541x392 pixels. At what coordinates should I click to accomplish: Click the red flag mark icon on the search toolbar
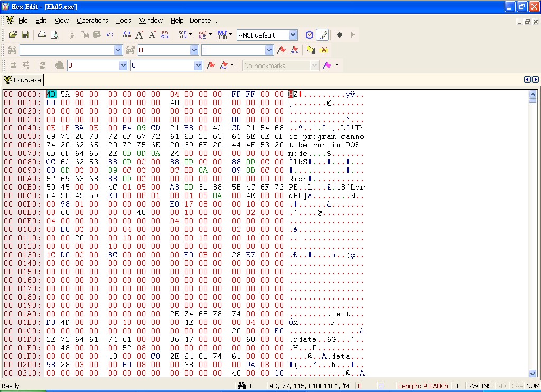tap(282, 50)
